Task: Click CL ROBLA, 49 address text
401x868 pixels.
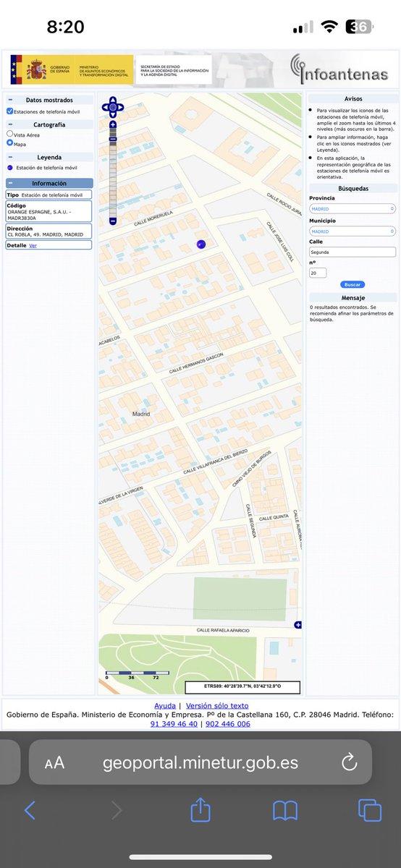Action: click(x=45, y=234)
